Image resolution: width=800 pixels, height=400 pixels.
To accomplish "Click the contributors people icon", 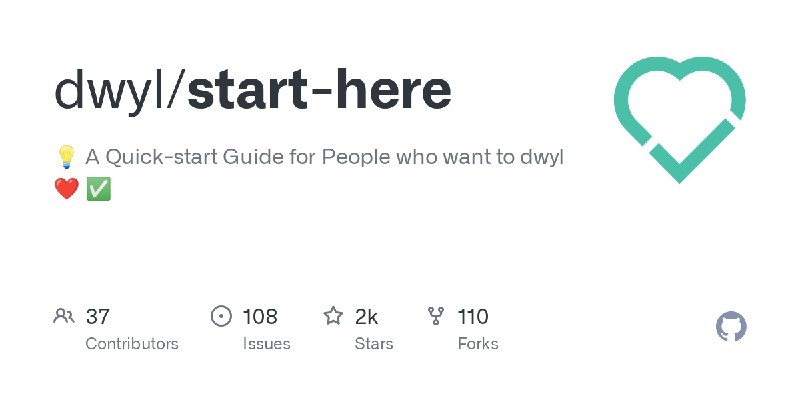I will 64,316.
